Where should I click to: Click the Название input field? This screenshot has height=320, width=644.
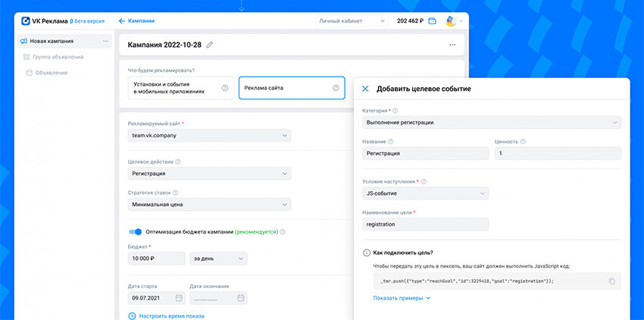click(x=426, y=153)
